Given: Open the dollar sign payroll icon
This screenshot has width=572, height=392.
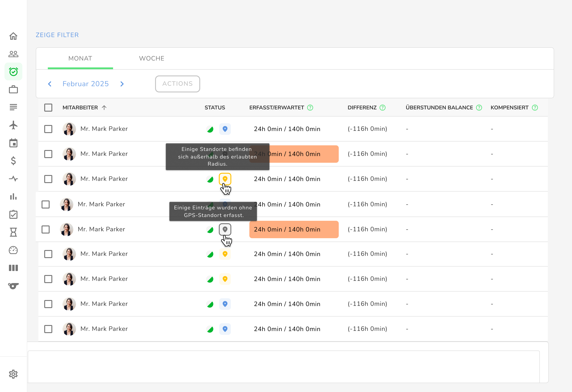Looking at the screenshot, I should coord(13,161).
